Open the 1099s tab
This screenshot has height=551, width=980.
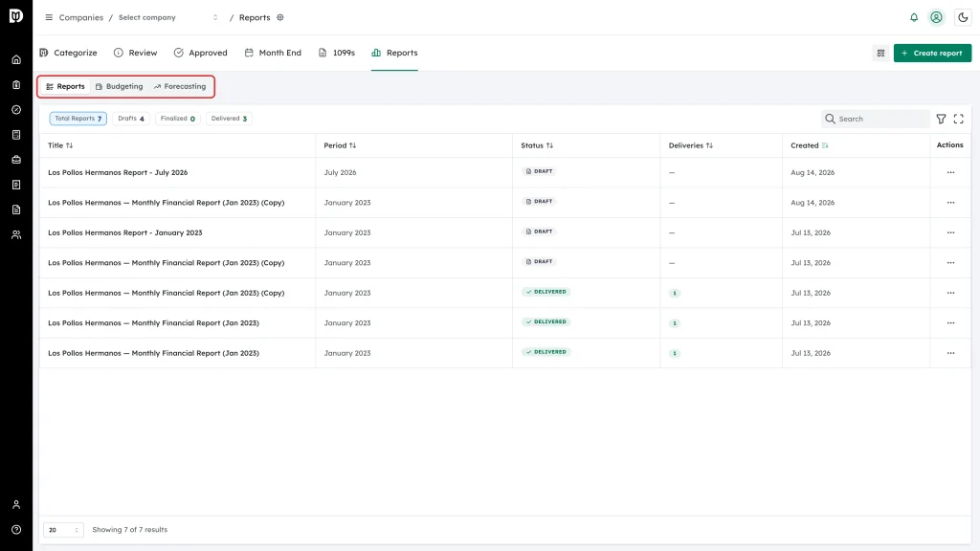click(337, 54)
